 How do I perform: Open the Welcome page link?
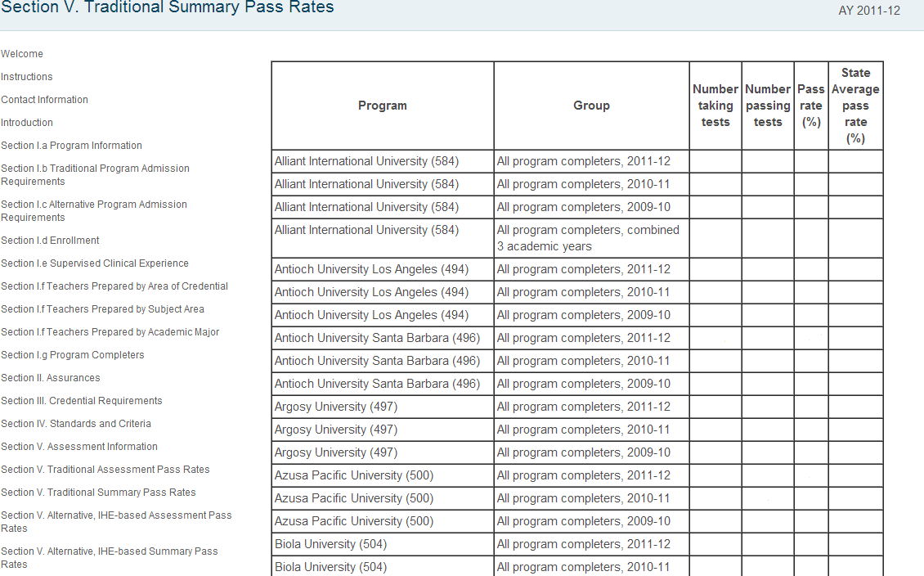22,54
